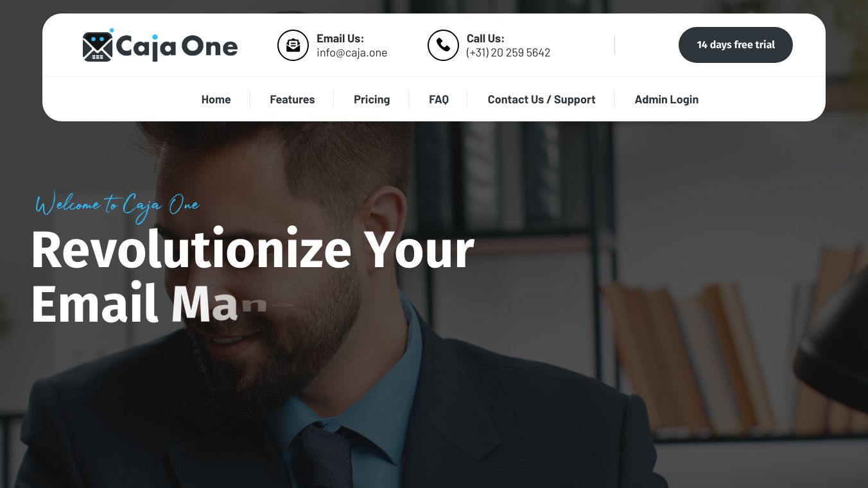Open the Admin Login page
This screenshot has width=868, height=488.
[x=666, y=100]
